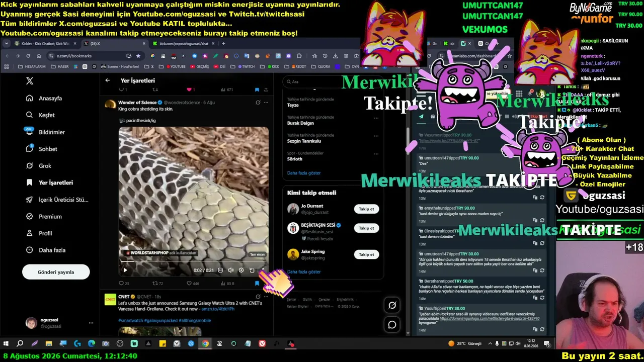Screen dimensions: 644x362
Task: Remove bookmark from King cobra post
Action: (257, 284)
